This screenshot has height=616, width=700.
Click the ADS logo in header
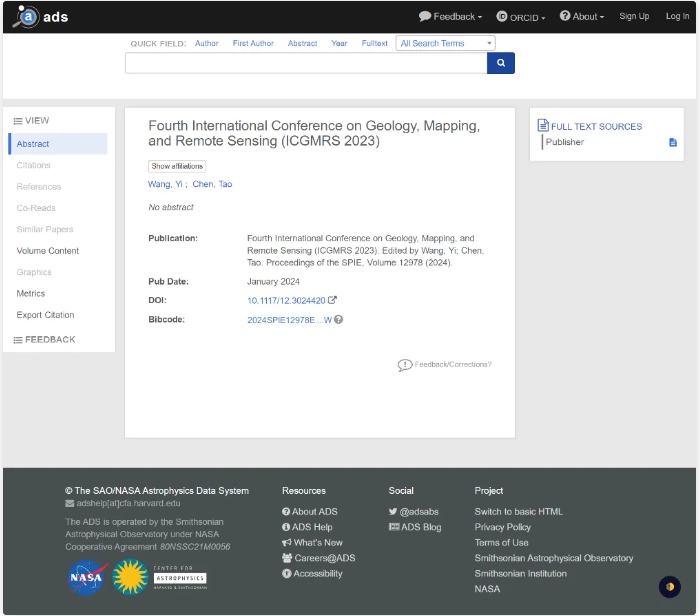pyautogui.click(x=41, y=17)
